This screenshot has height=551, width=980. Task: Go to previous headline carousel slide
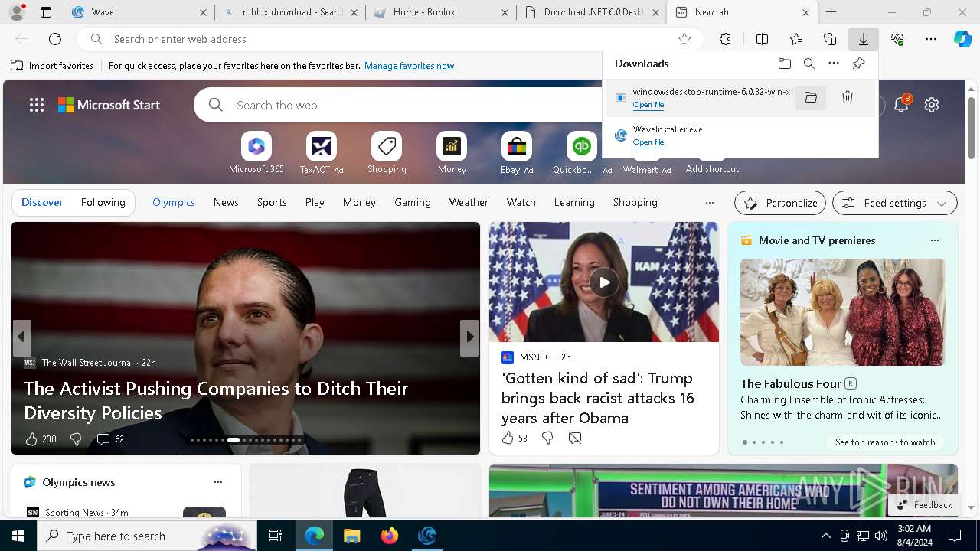point(21,337)
